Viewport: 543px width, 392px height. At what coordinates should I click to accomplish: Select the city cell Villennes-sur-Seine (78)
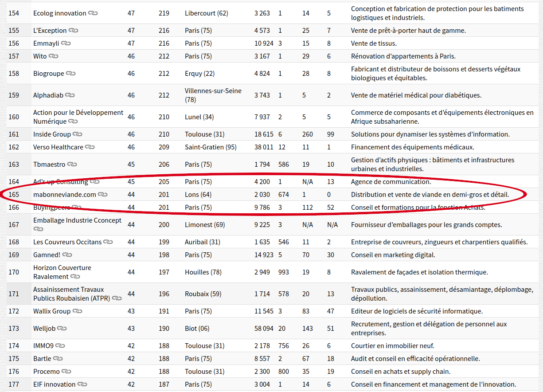(x=213, y=95)
